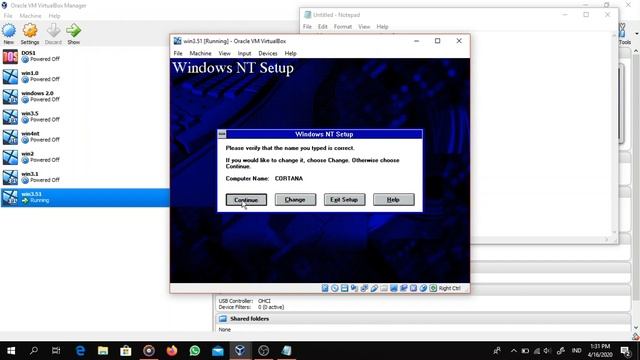Click CPU features indicator in VM status bar

pyautogui.click(x=413, y=288)
